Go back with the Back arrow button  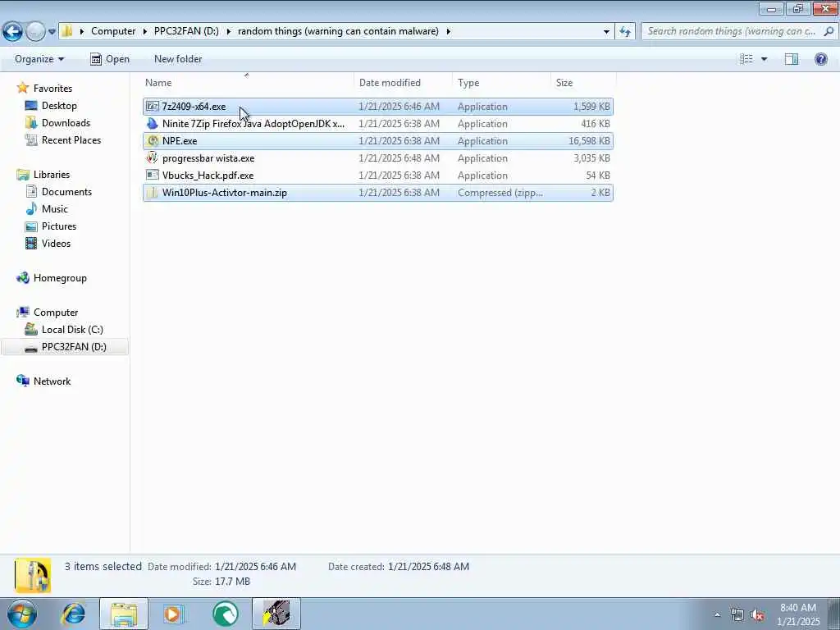click(x=12, y=32)
